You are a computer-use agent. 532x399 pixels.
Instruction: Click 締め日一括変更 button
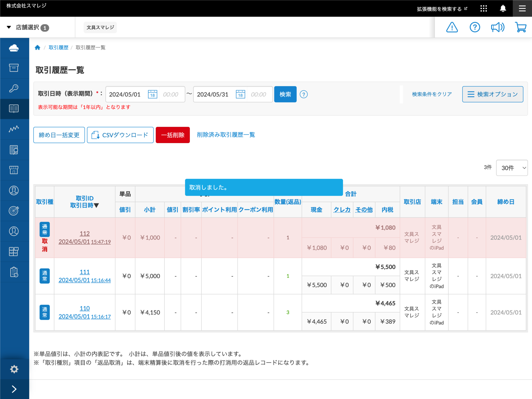point(59,135)
